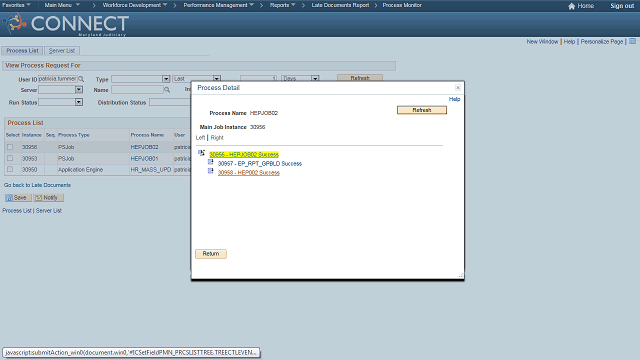Click the page icon next to Personalize Page

pyautogui.click(x=632, y=41)
